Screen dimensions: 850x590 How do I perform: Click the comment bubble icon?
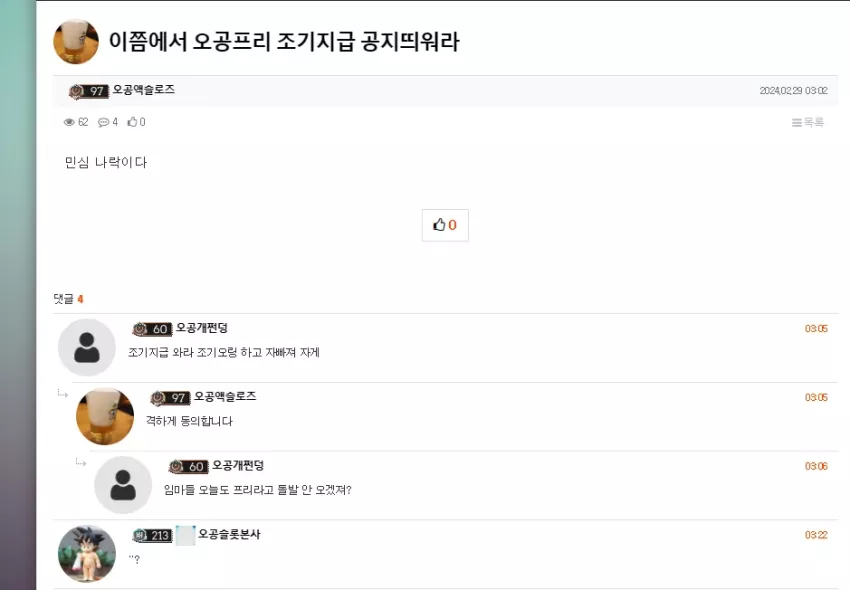[103, 122]
